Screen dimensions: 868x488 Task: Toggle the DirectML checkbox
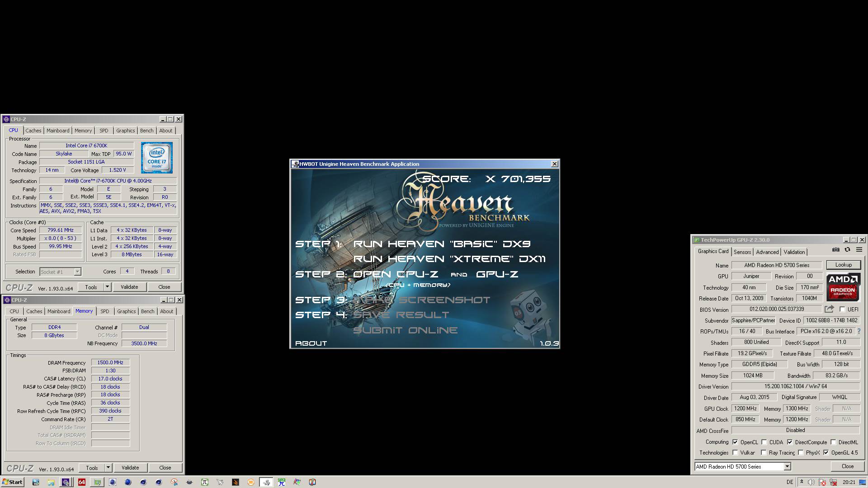pyautogui.click(x=833, y=442)
